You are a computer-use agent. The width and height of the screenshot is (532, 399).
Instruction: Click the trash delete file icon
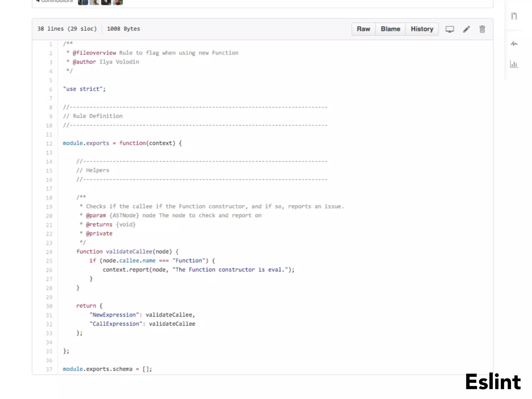coord(482,29)
